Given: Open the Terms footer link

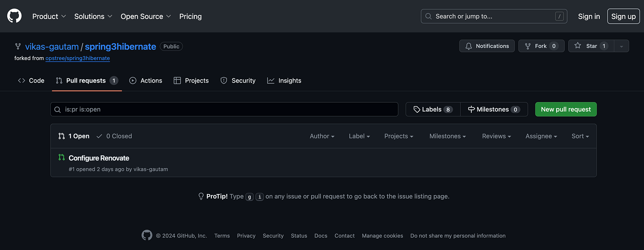Looking at the screenshot, I should click(222, 236).
